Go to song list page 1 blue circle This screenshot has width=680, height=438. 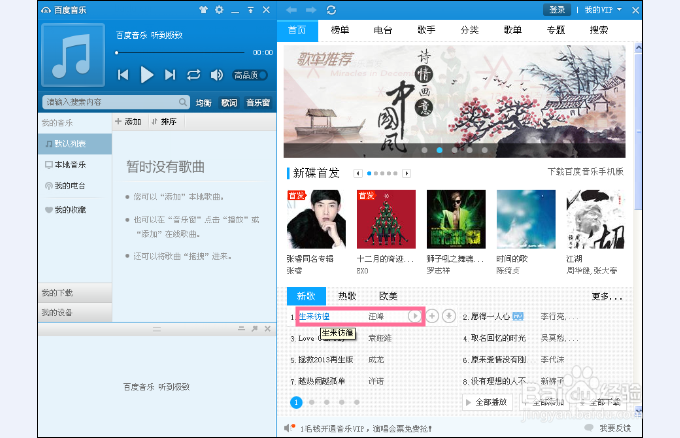296,402
